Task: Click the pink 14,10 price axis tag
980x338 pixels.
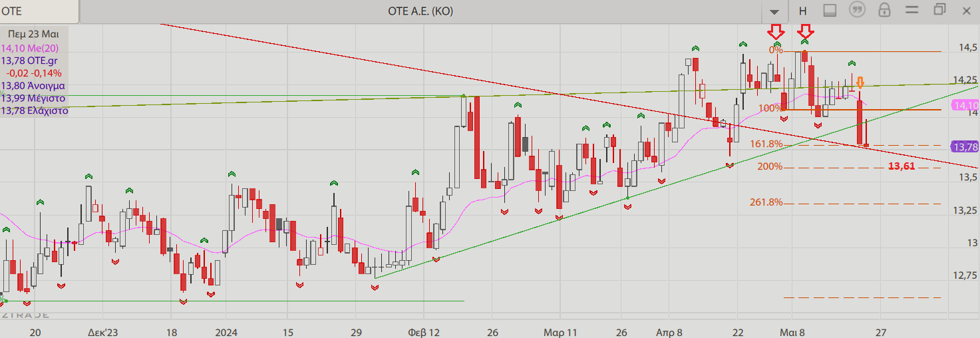Action: [965, 106]
